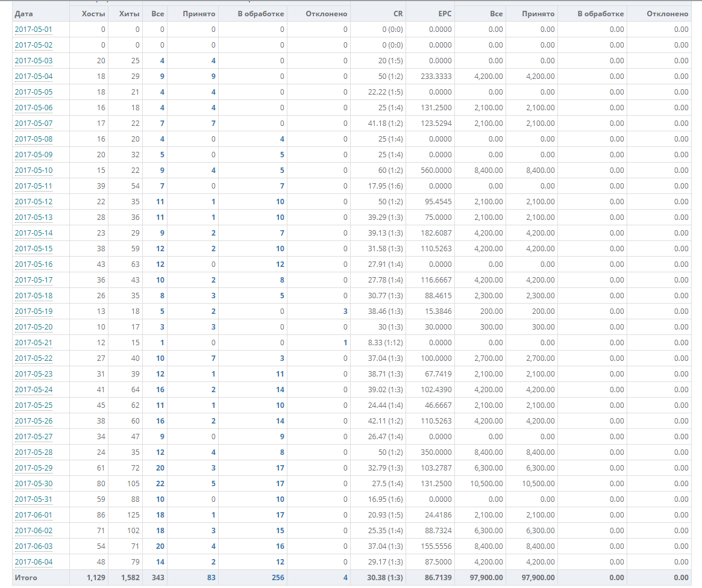Click CR value 29.17 (1:3)

[x=386, y=562]
